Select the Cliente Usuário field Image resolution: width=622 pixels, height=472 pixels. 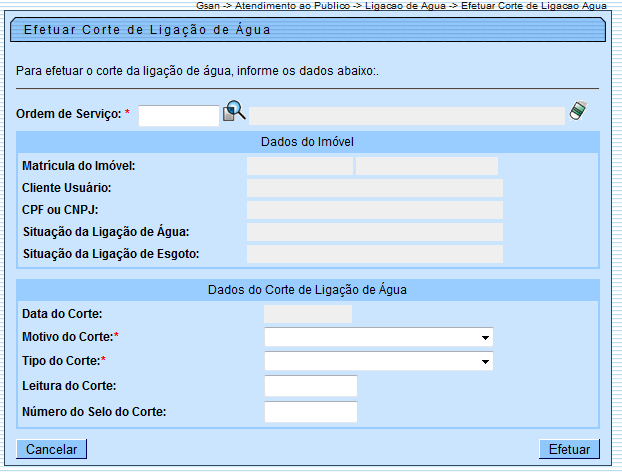375,188
